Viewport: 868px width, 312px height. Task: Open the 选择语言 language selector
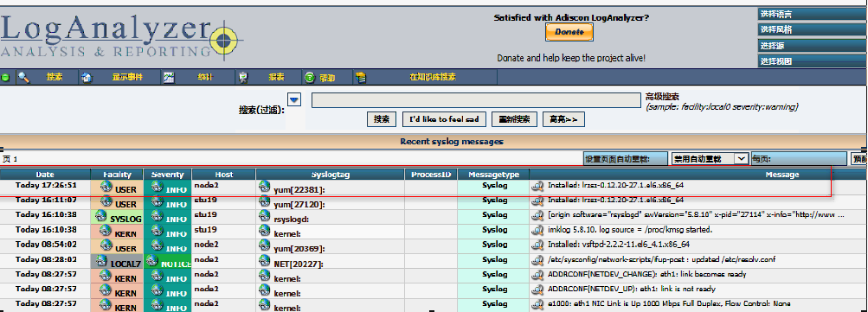[x=812, y=15]
